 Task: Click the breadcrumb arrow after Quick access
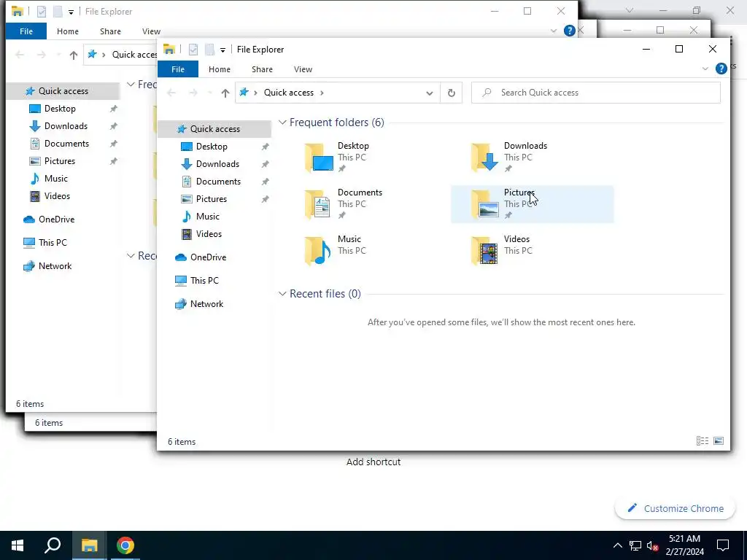tap(322, 93)
